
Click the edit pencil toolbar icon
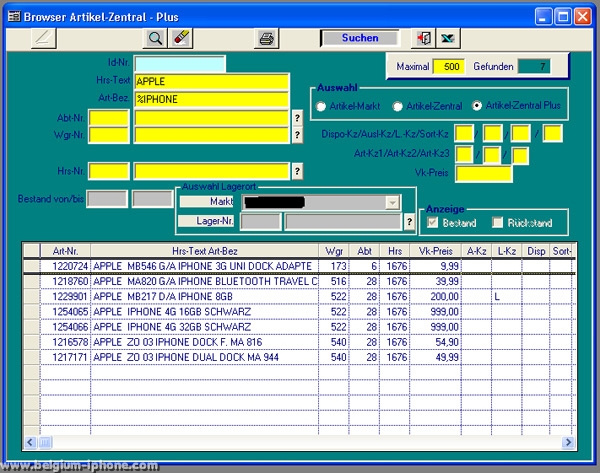(x=44, y=38)
